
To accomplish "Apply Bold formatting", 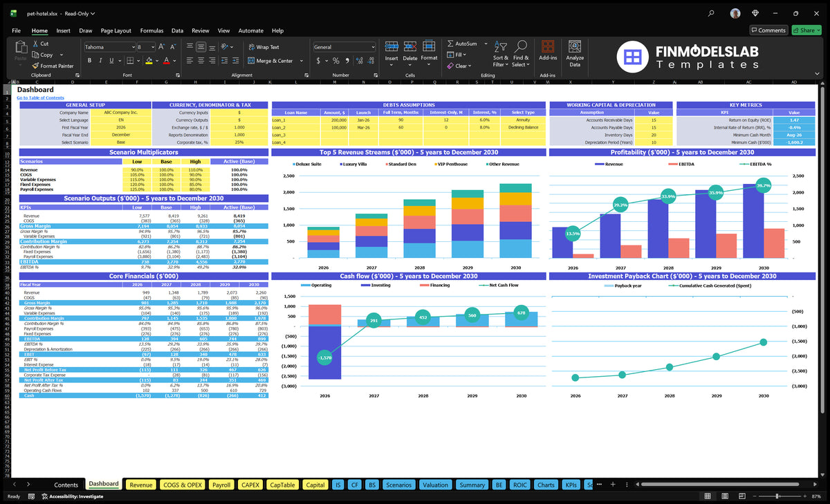I will coord(90,61).
